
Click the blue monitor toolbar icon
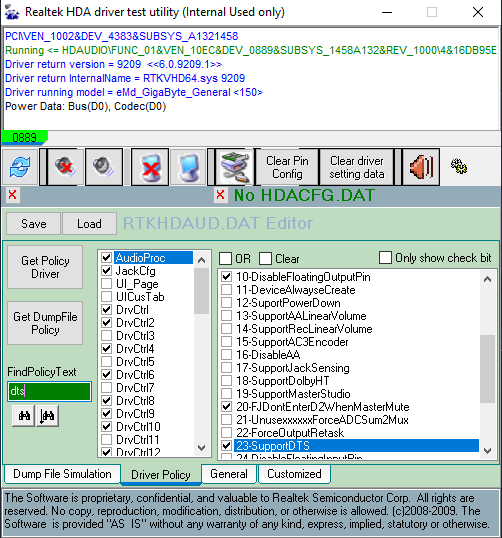(x=188, y=167)
